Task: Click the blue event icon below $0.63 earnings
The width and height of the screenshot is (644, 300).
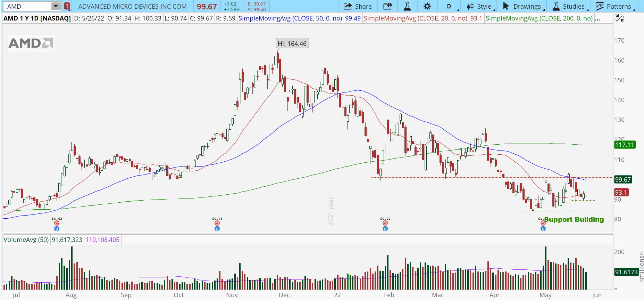Action: pos(57,228)
